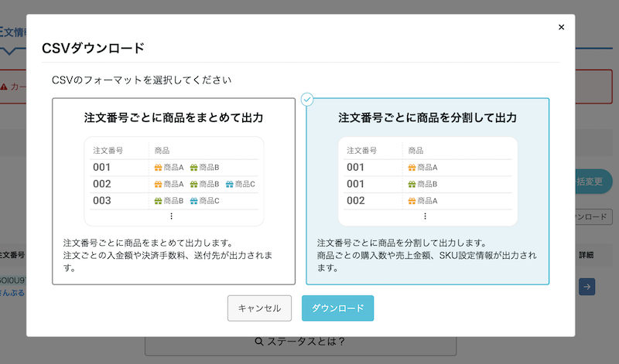This screenshot has width=619, height=364.
Task: Click the 注文番号 header in the left preview
Action: tap(108, 150)
